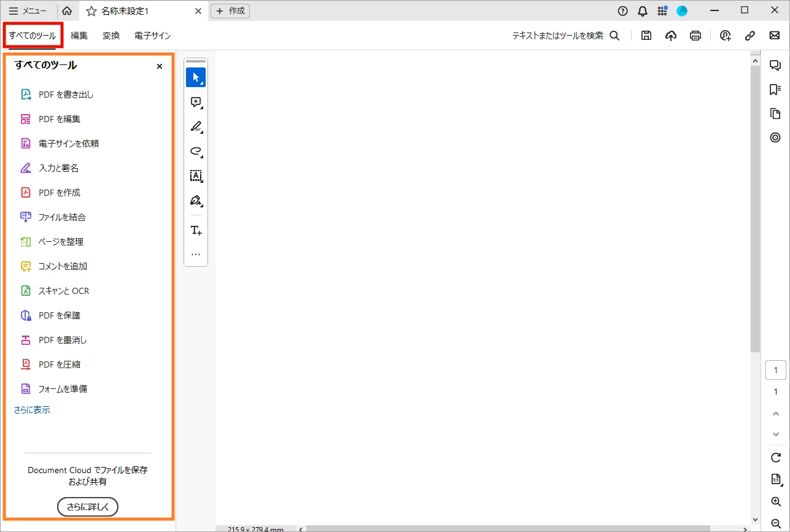Open the apps grid icon
The image size is (790, 532).
[x=662, y=11]
